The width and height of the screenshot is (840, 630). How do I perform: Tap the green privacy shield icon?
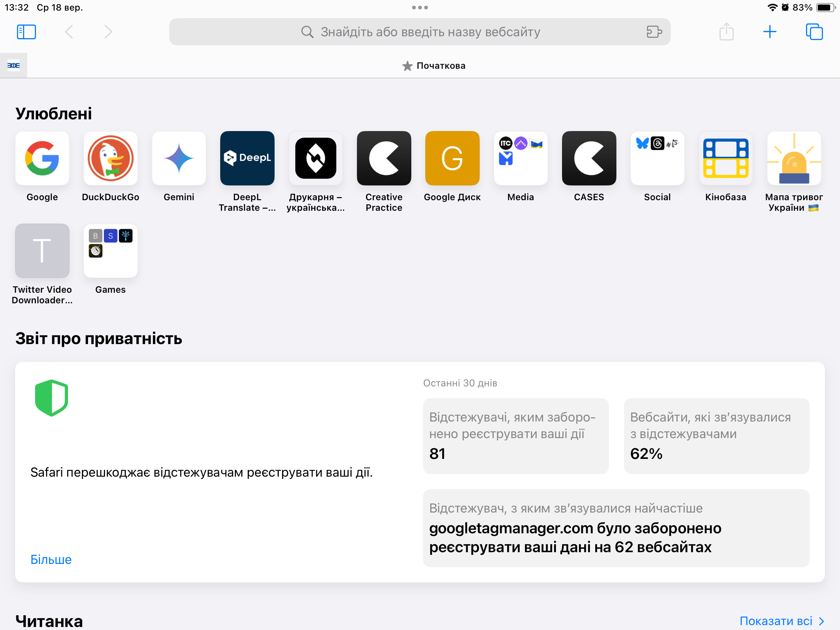tap(51, 398)
